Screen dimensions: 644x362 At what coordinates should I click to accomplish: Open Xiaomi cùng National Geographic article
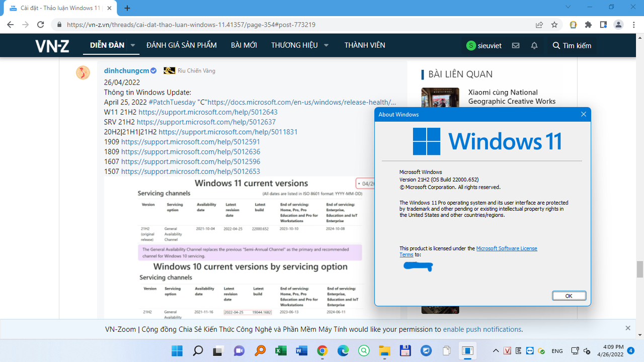(x=512, y=97)
